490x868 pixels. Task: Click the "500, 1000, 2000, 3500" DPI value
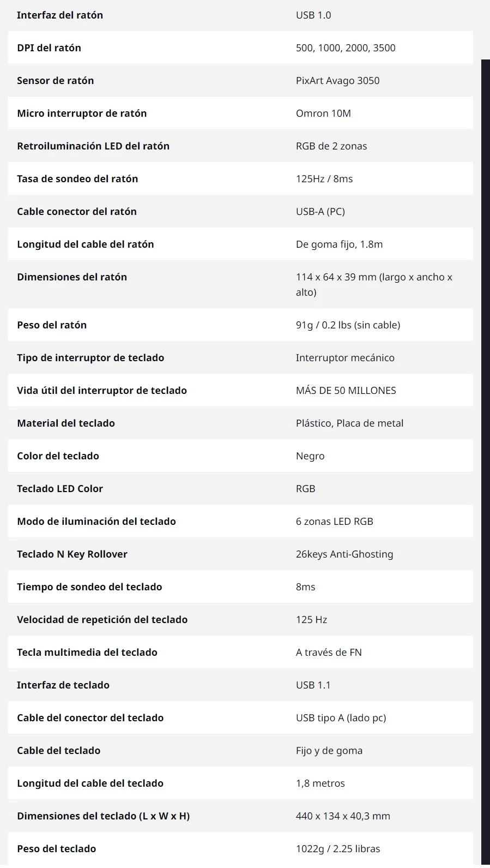[x=346, y=48]
